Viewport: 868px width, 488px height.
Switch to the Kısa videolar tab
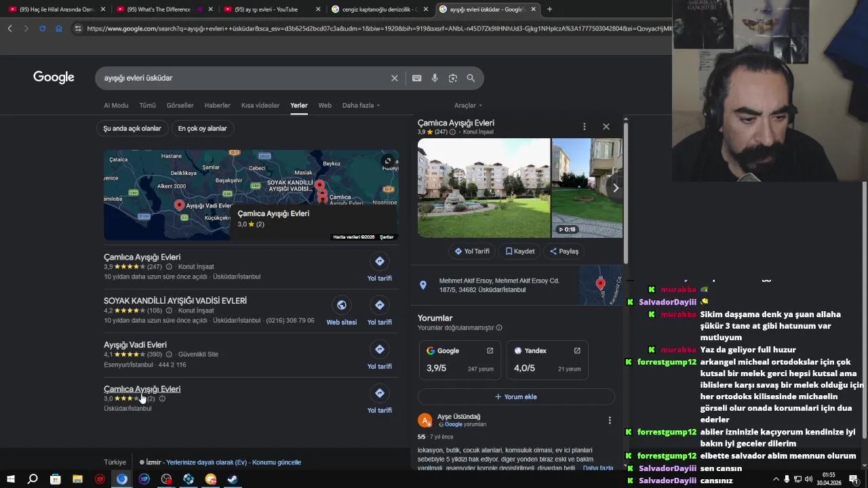point(260,106)
